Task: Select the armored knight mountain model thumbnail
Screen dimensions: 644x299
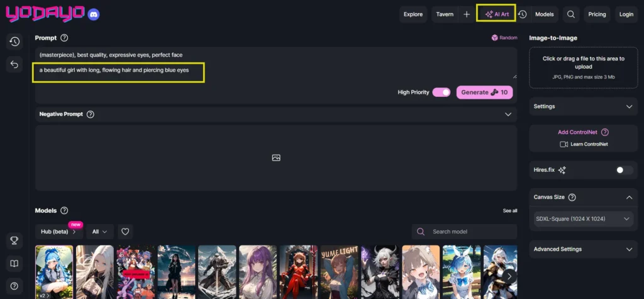Action: (217, 273)
